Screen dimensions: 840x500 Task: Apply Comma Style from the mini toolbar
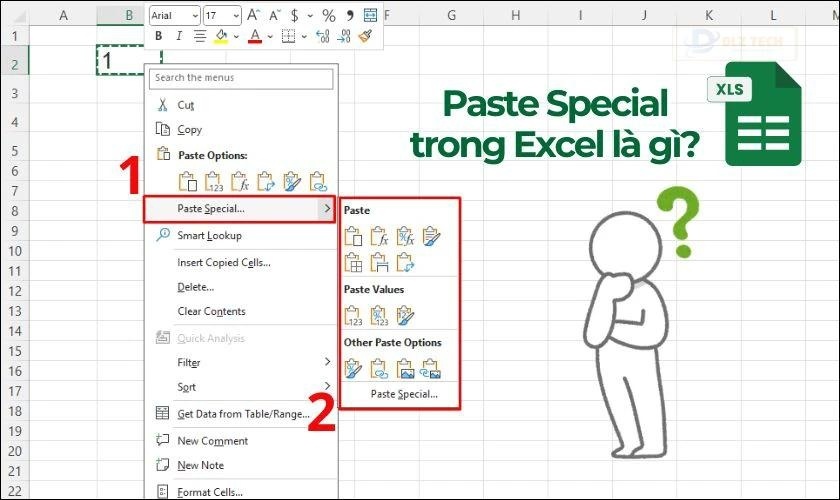click(x=350, y=16)
